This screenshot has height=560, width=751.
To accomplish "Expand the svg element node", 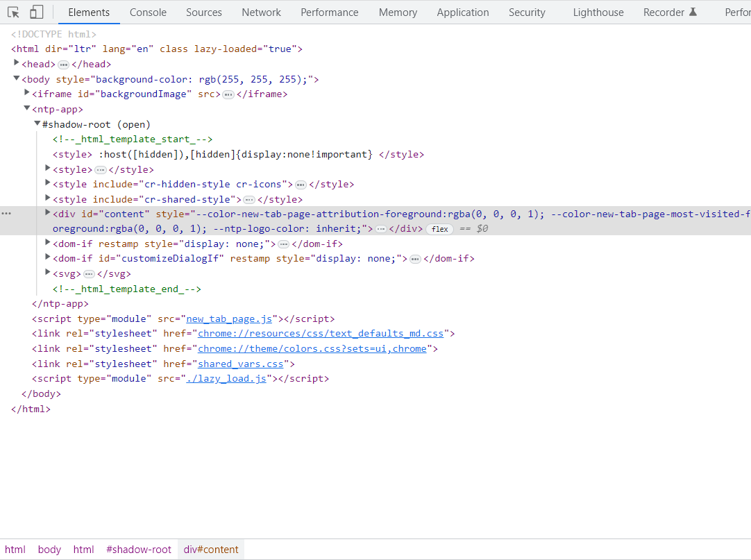I will click(47, 273).
